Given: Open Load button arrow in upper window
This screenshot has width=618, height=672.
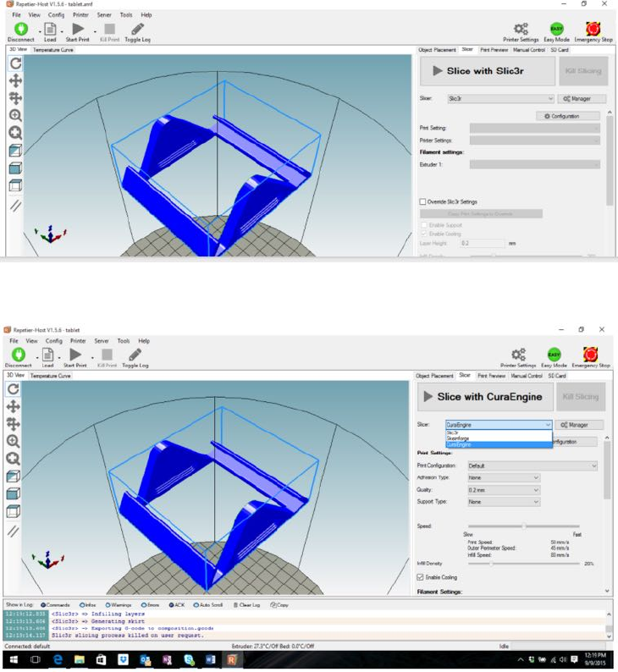Looking at the screenshot, I should click(62, 31).
